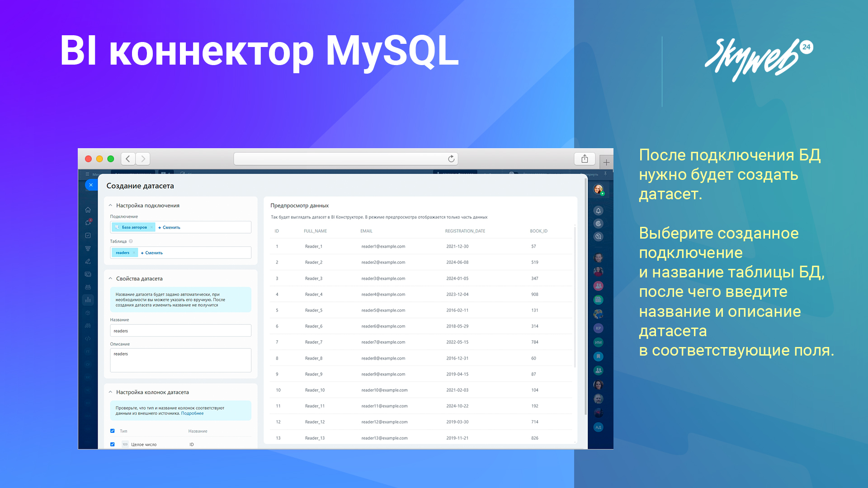Toggle the select-all columns checkbox near Тип
The image size is (868, 488).
tap(113, 431)
